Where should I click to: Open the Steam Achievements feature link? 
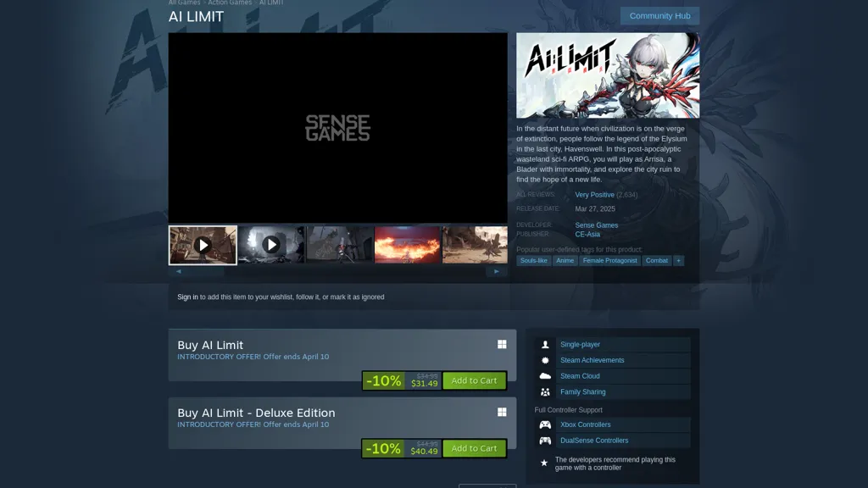[x=592, y=360]
